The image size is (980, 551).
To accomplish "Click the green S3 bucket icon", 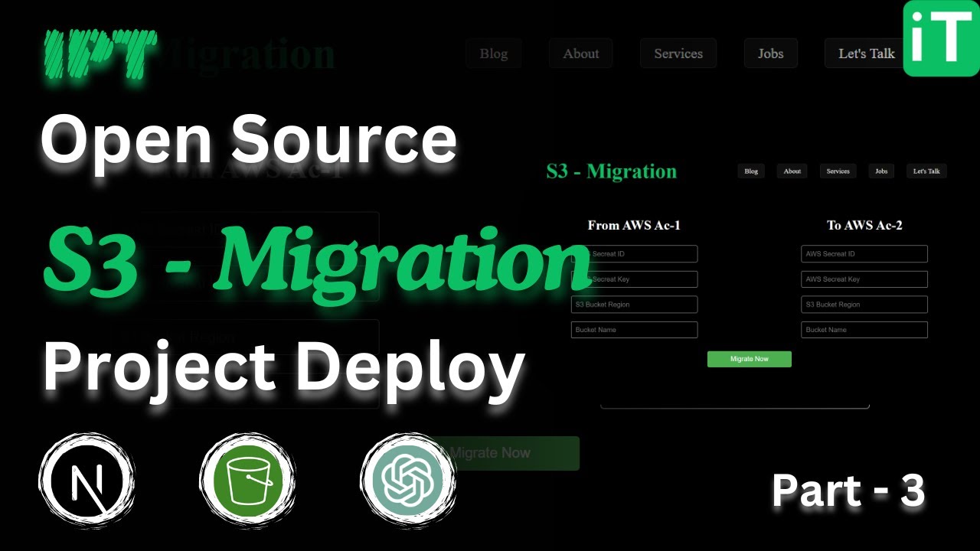I will (247, 481).
